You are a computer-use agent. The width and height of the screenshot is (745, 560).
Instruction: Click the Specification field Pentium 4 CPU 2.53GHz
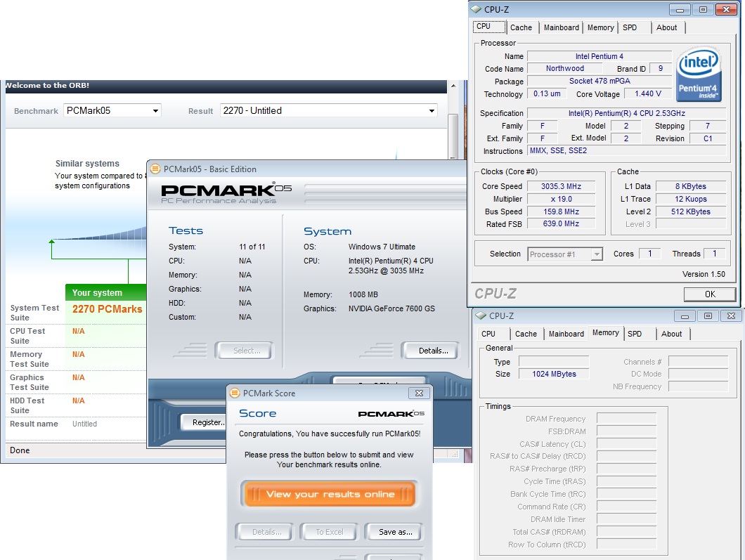pos(627,113)
